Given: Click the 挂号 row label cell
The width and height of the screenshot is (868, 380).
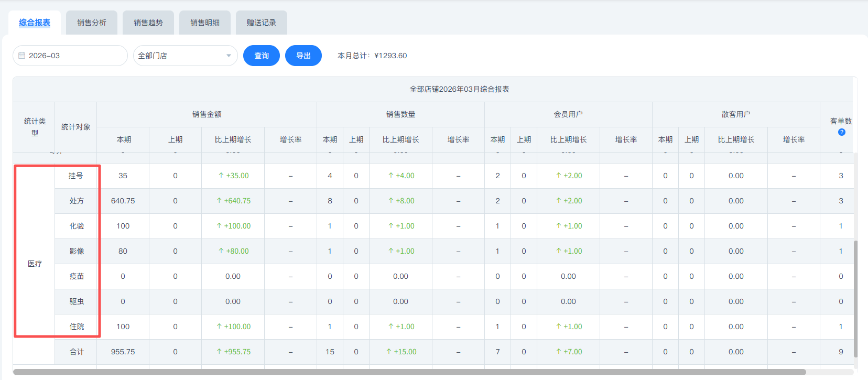Looking at the screenshot, I should click(x=76, y=176).
